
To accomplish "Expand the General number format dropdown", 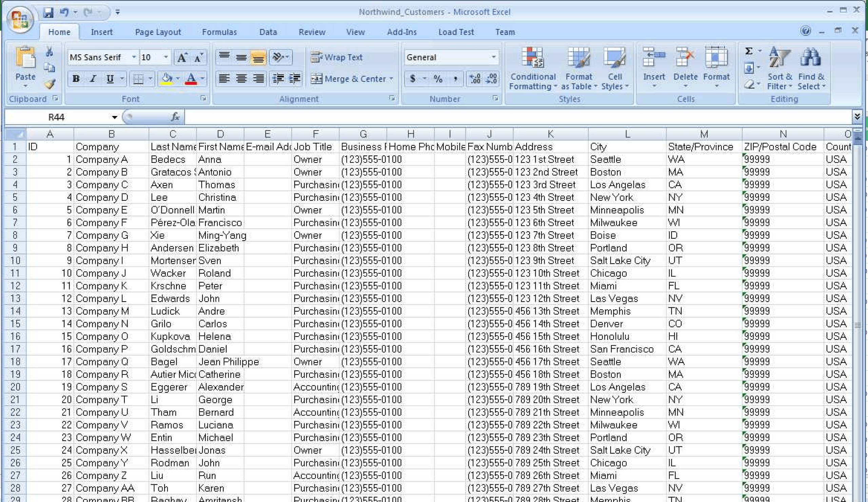I will pyautogui.click(x=494, y=57).
